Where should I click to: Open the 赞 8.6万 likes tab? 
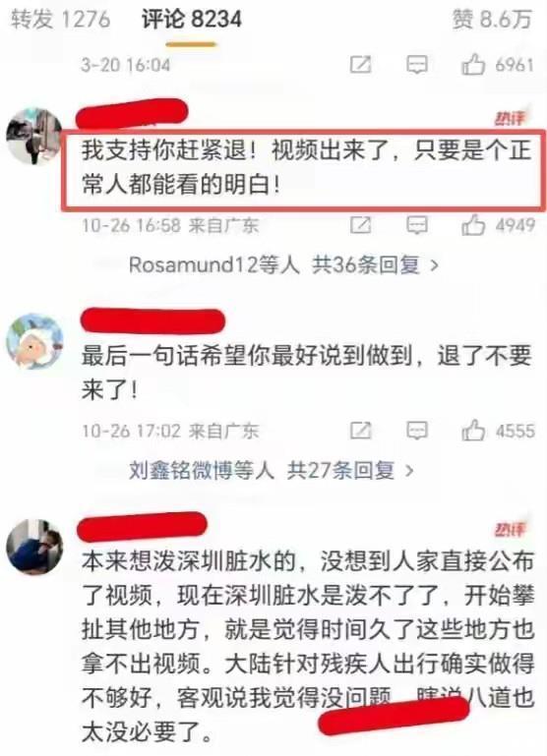point(492,19)
